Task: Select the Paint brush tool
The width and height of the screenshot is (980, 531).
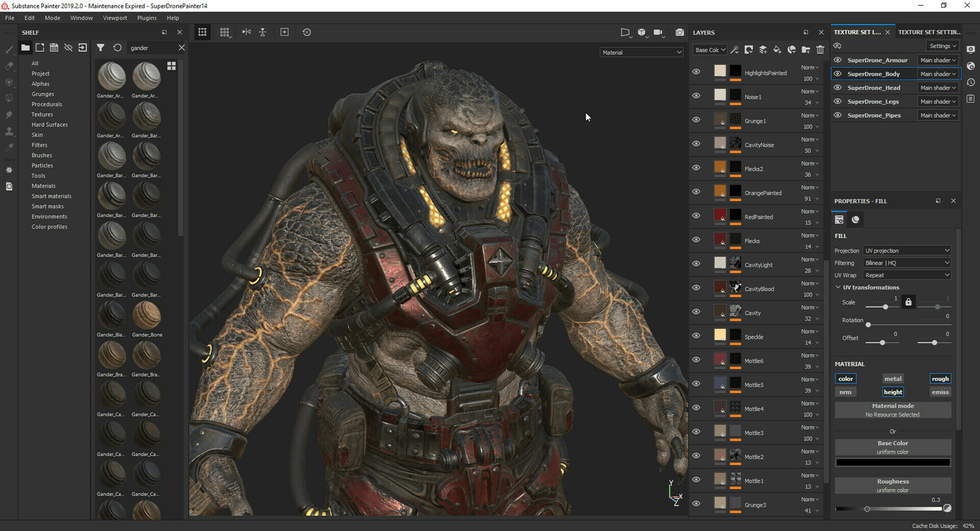Action: click(x=9, y=49)
